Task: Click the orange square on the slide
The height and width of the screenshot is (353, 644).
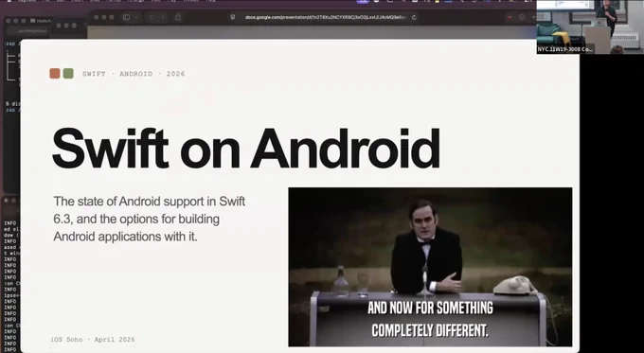Action: (x=55, y=74)
